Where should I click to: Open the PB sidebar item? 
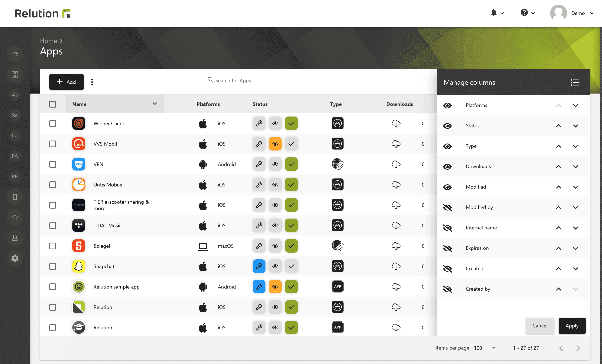pyautogui.click(x=15, y=176)
